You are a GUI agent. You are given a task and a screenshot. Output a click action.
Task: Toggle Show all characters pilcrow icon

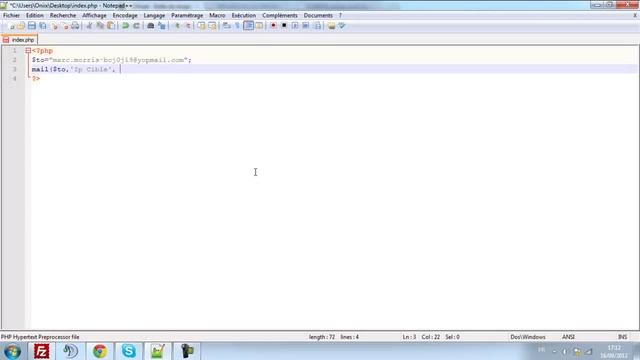point(237,26)
